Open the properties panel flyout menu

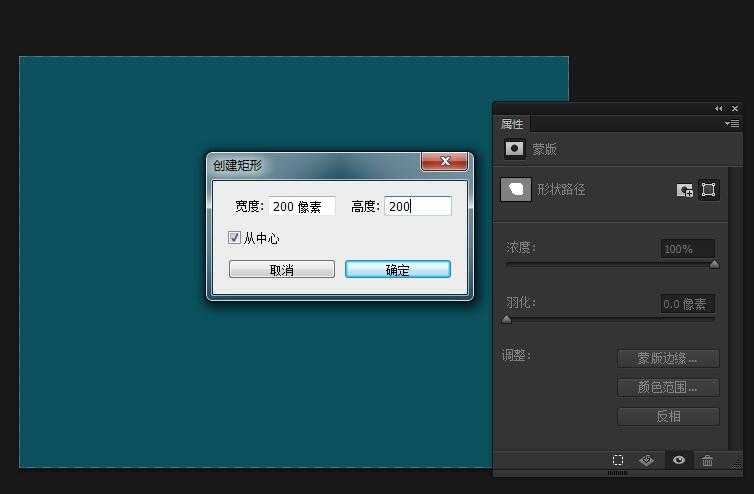click(x=732, y=124)
